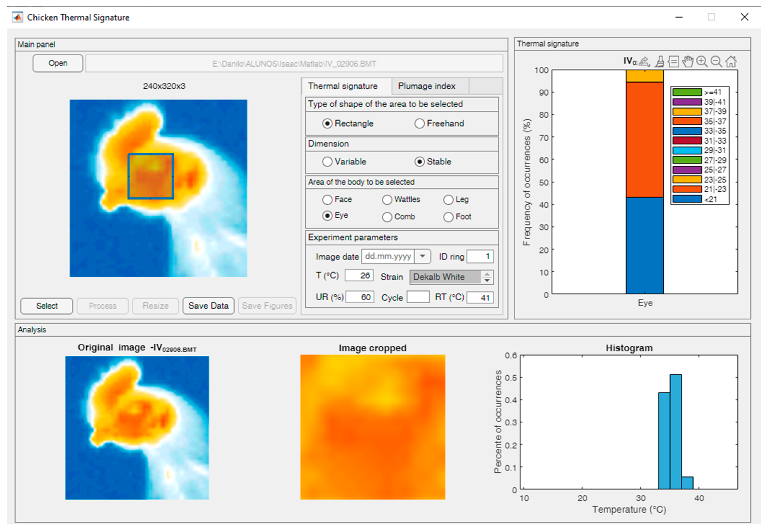769x532 pixels.
Task: Open the Dekalb White strain selector
Action: [445, 277]
